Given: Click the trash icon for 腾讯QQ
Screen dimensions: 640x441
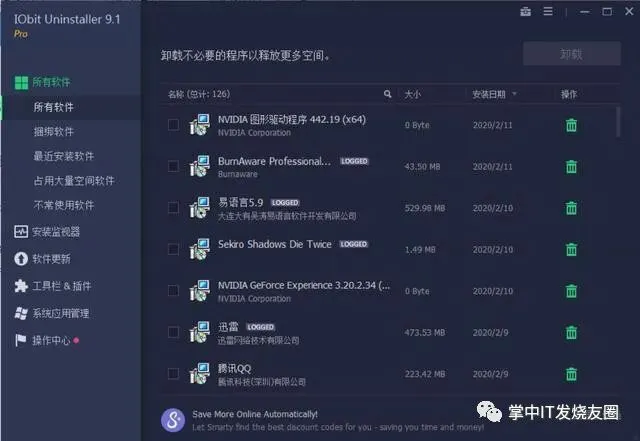Looking at the screenshot, I should [571, 374].
